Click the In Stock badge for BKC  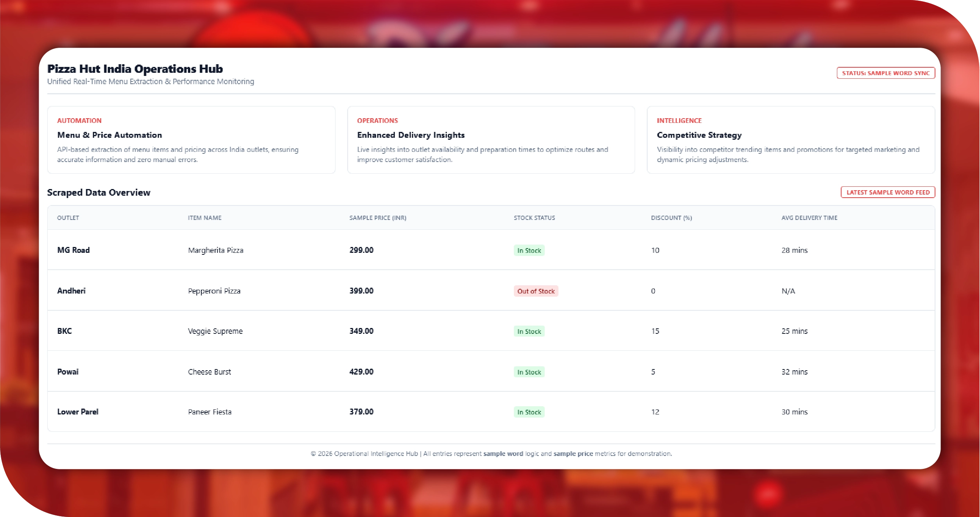point(529,331)
